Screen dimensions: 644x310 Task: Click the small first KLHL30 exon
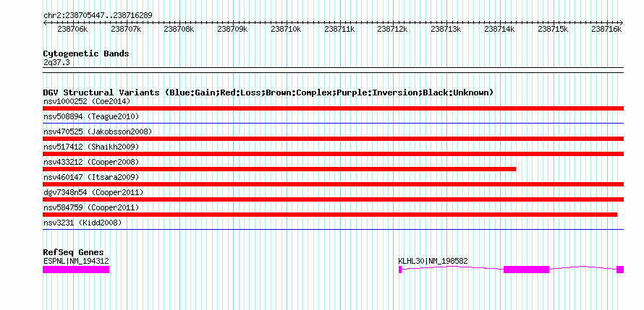click(400, 270)
